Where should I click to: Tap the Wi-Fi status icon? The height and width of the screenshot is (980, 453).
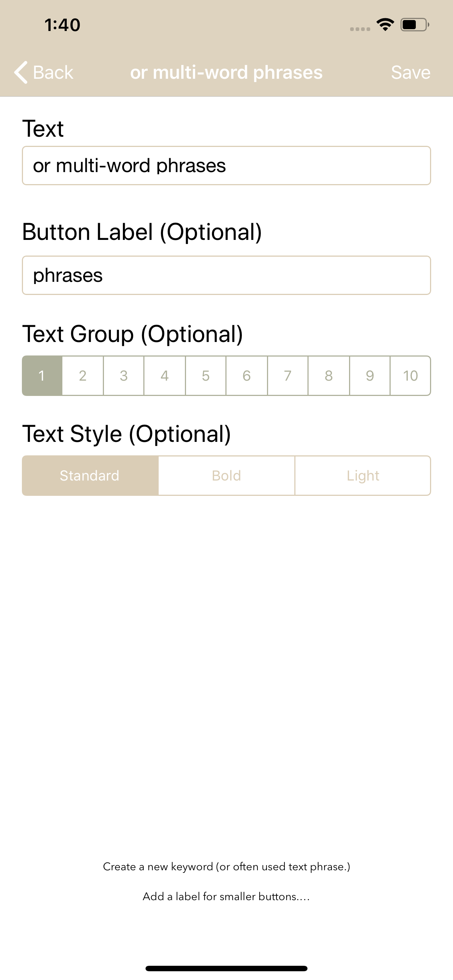385,25
